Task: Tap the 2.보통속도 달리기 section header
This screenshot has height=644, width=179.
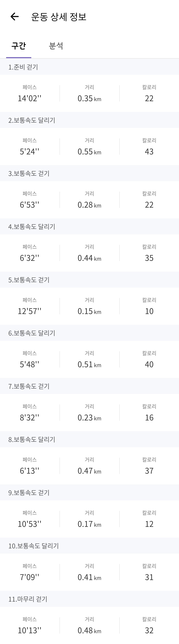Action: coord(31,120)
